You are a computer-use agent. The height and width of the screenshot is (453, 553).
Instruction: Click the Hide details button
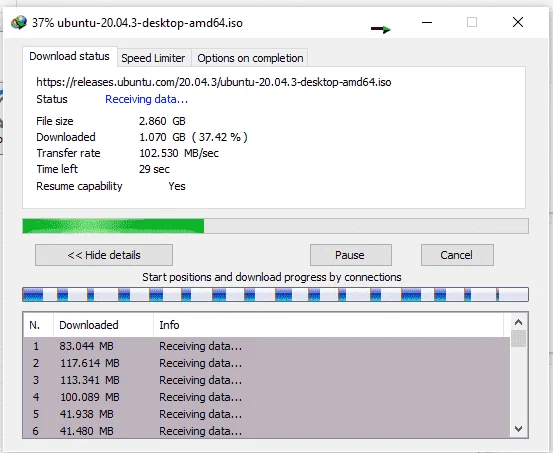(104, 255)
